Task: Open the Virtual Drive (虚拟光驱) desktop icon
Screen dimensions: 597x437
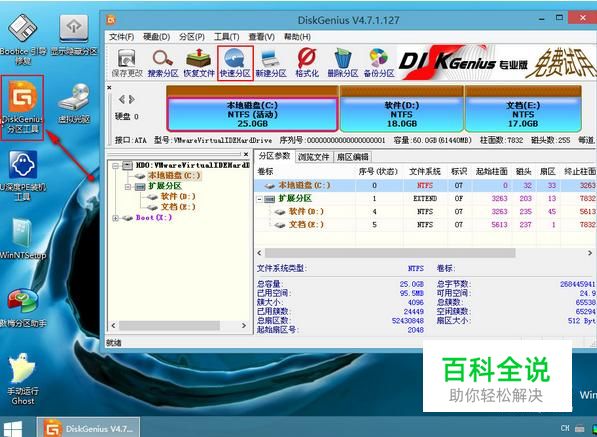Action: pos(74,104)
